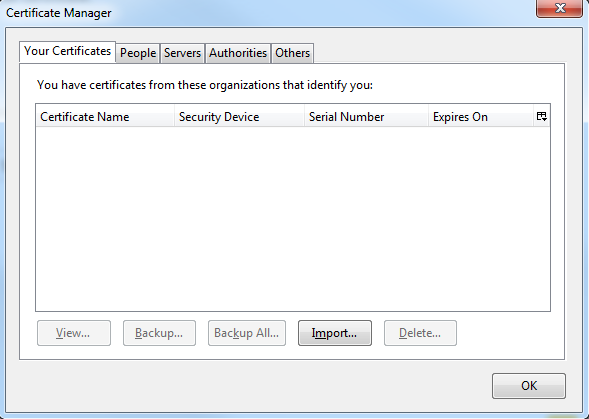Click the Import... button
The image size is (589, 419).
point(335,333)
